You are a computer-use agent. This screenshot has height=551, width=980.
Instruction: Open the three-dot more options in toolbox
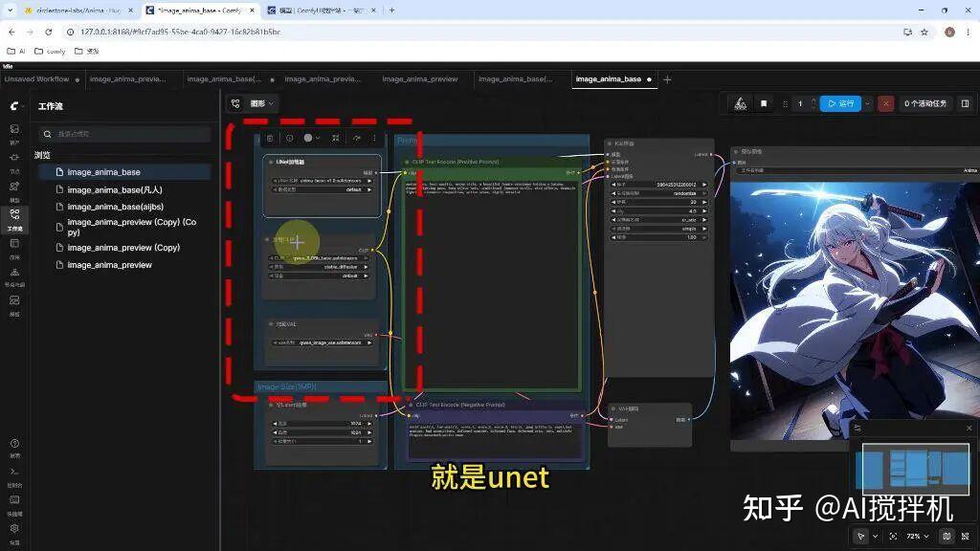(x=374, y=138)
